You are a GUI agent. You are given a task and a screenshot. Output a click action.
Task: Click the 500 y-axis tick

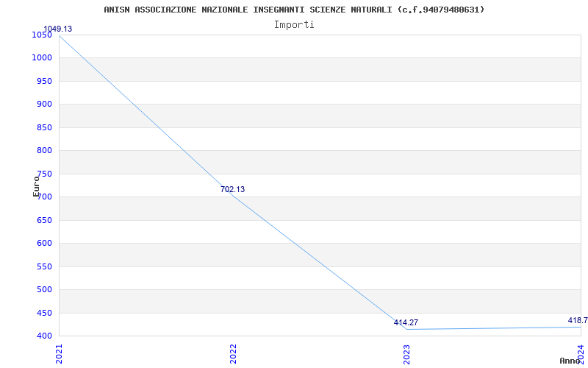[x=44, y=289]
